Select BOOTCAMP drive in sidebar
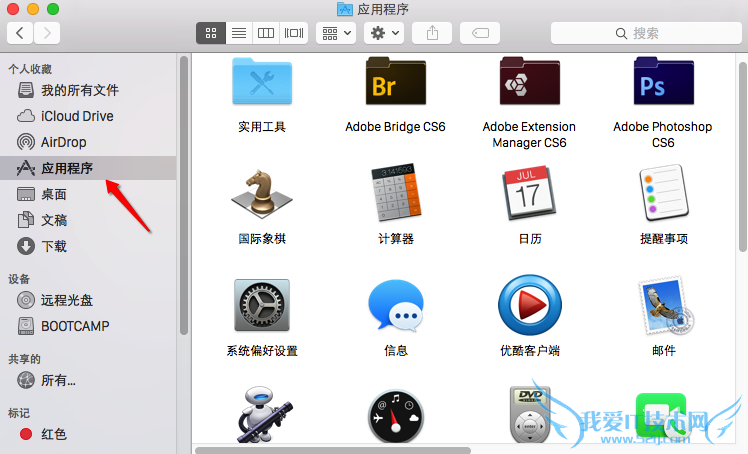The image size is (748, 454). 88,326
